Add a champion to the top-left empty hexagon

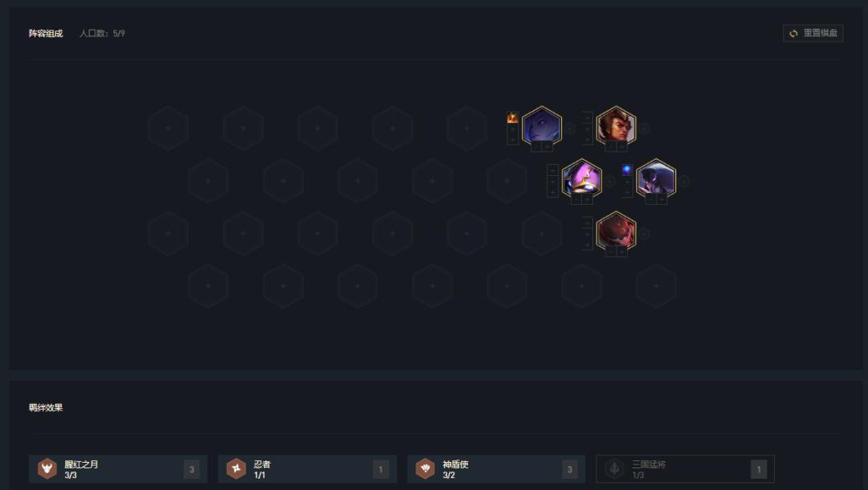pos(168,128)
